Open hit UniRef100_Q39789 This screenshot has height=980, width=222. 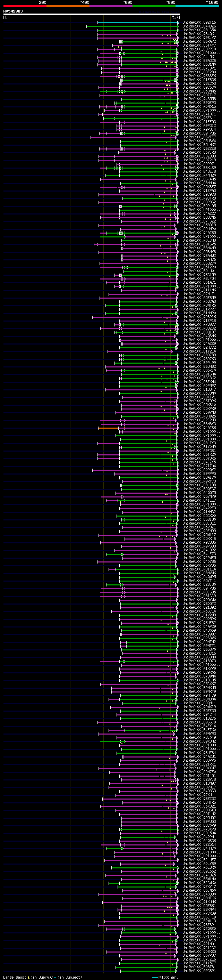pos(199,355)
